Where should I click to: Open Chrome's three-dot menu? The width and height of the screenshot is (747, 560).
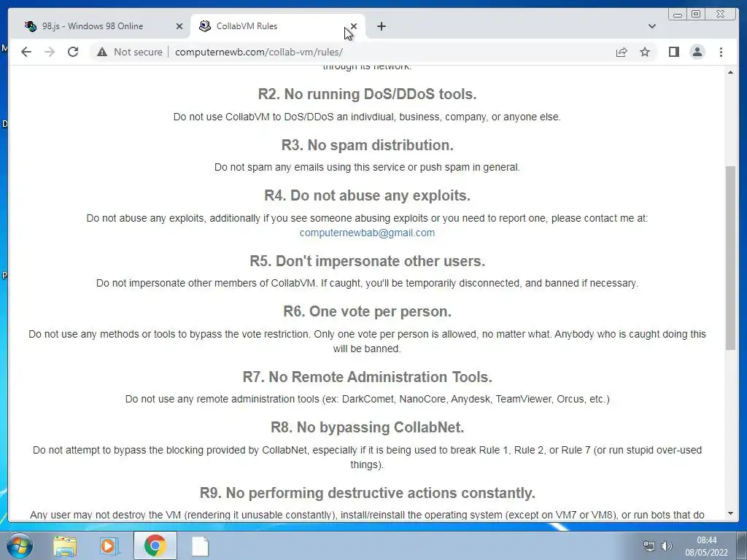tap(721, 52)
